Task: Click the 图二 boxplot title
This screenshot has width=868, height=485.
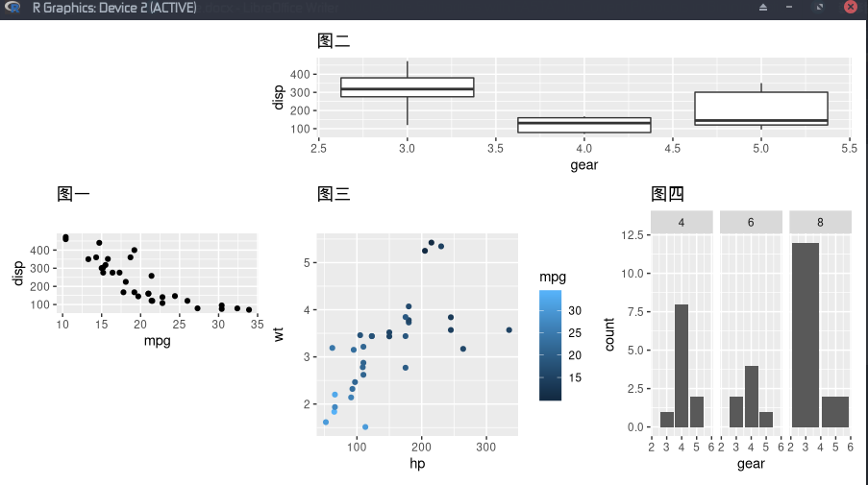Action: coord(334,41)
